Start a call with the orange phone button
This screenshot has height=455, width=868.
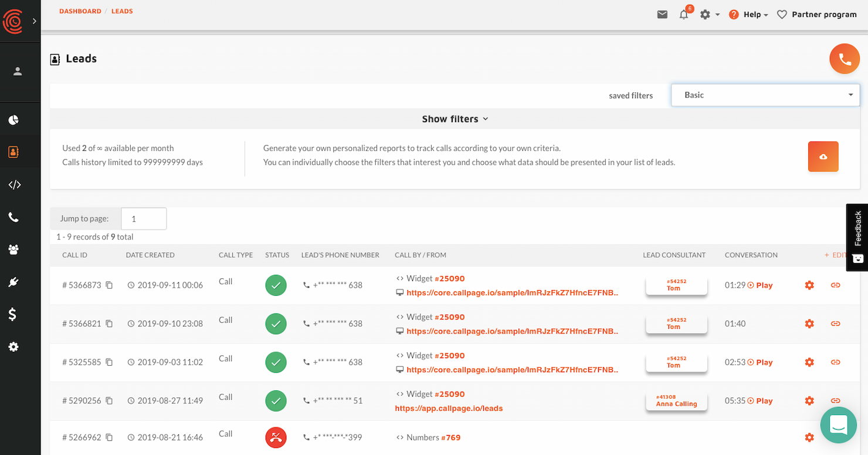tap(845, 59)
